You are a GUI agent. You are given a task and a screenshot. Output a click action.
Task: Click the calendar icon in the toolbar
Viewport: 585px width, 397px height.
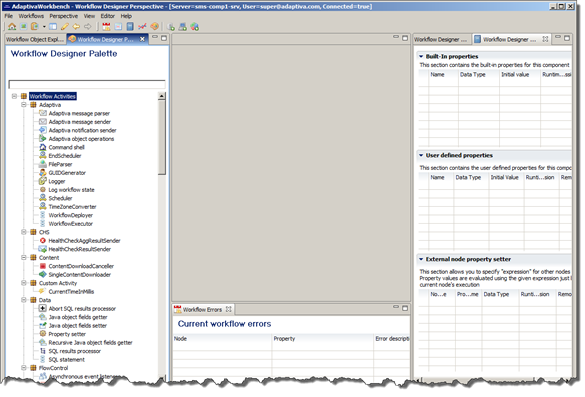106,26
